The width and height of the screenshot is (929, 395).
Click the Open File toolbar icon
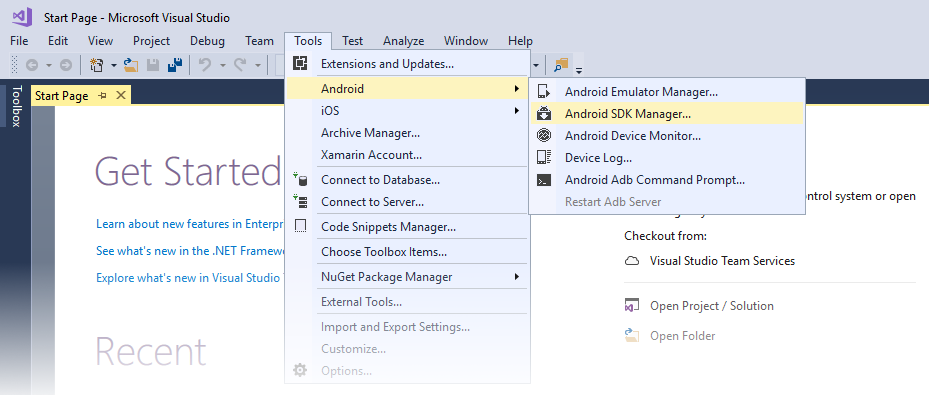coord(130,65)
